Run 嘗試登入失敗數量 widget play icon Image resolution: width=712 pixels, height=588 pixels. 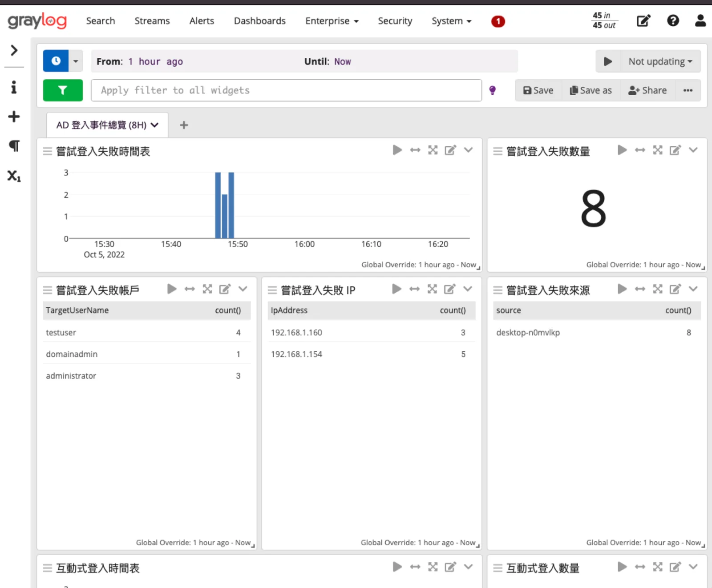pyautogui.click(x=622, y=150)
